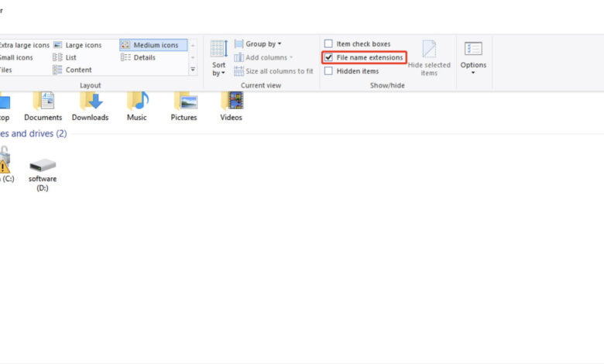Open the Pictures folder
The image size is (604, 364).
[184, 106]
